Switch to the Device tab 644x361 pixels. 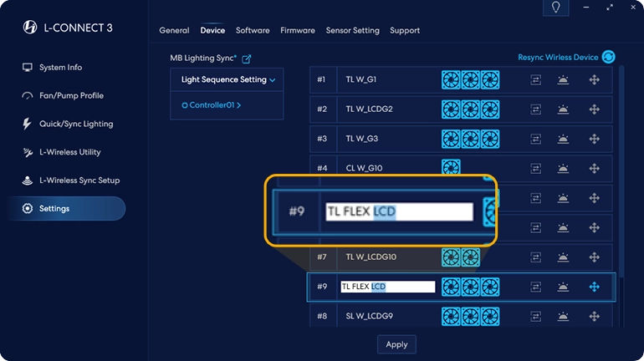[212, 30]
